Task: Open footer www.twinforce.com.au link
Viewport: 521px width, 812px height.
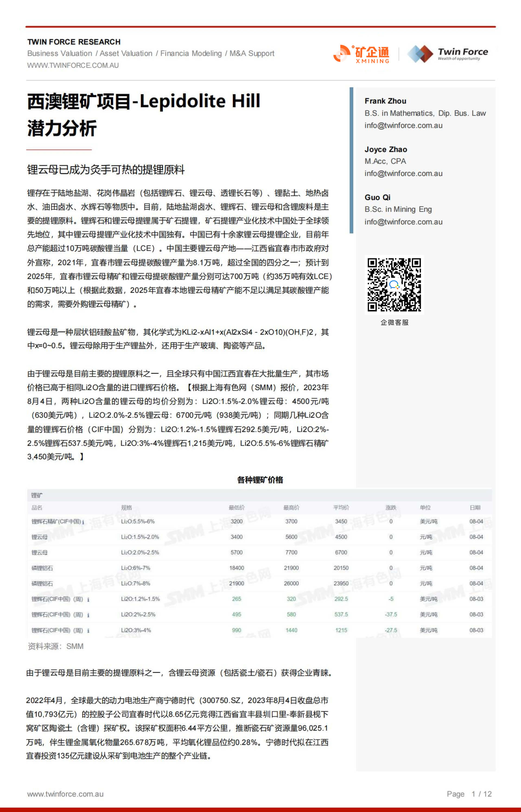Action: click(x=65, y=794)
